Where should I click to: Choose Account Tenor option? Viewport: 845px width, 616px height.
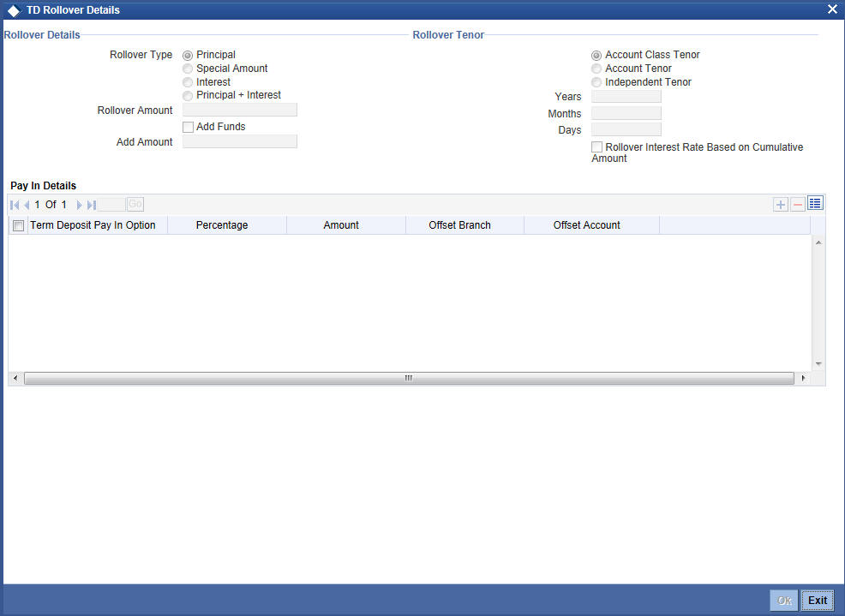(x=596, y=69)
